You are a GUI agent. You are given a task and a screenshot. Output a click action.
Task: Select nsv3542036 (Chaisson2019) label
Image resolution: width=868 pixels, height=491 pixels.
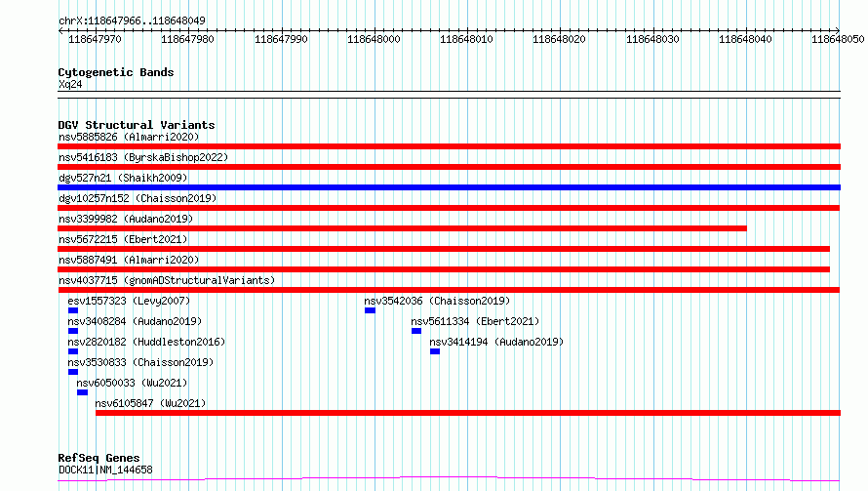coord(437,301)
